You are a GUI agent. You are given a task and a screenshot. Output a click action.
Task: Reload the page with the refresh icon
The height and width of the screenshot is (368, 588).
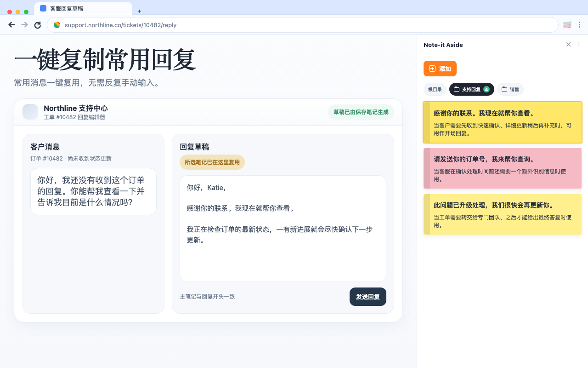[38, 25]
